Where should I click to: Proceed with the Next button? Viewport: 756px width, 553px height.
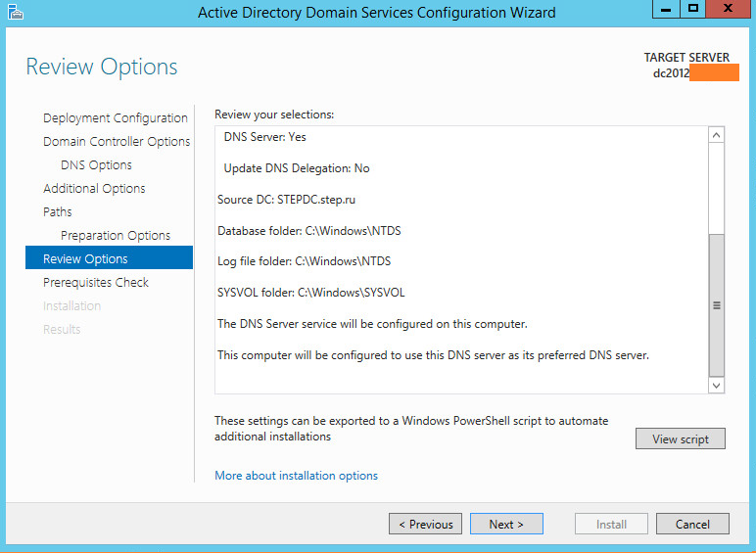(505, 524)
